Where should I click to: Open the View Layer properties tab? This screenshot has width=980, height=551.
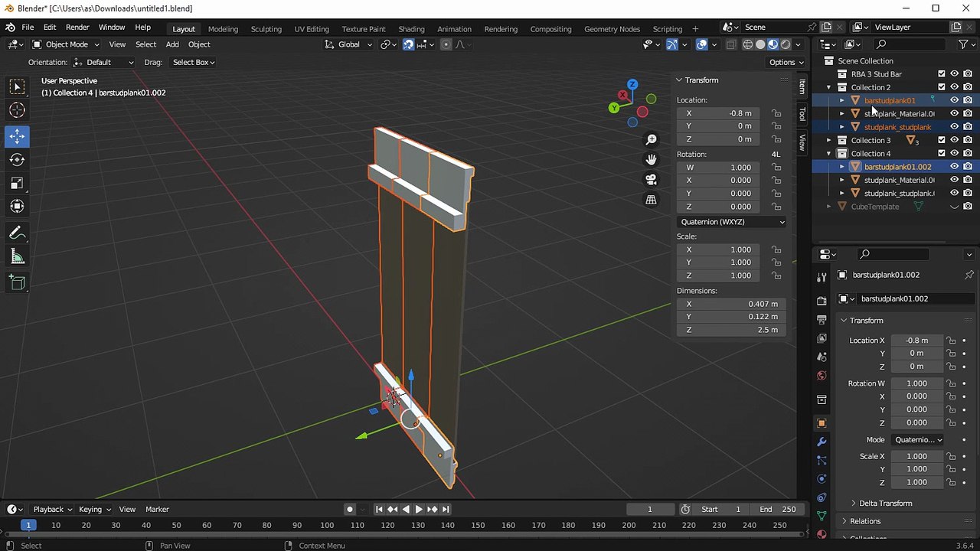tap(822, 338)
